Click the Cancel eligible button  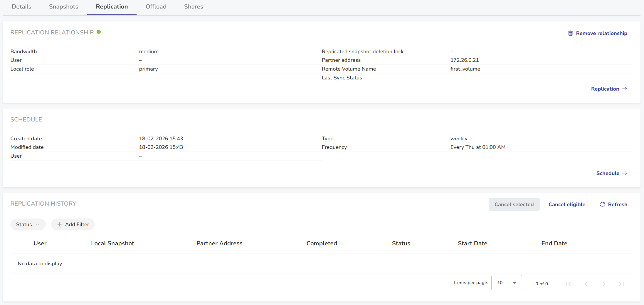[x=567, y=204]
